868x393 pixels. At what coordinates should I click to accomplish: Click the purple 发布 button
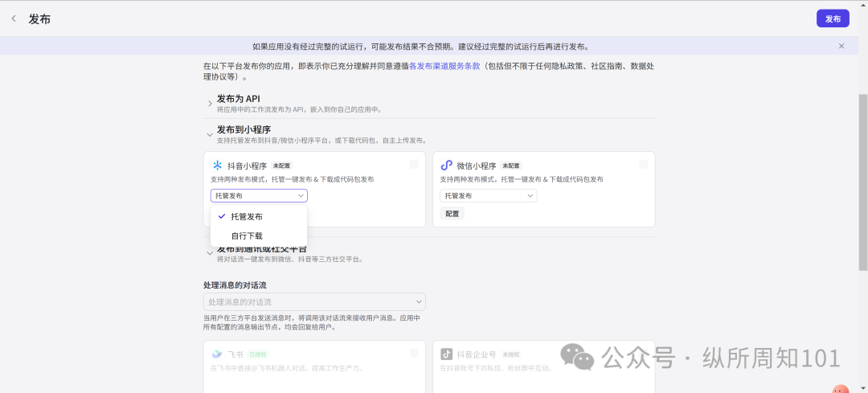click(x=833, y=18)
